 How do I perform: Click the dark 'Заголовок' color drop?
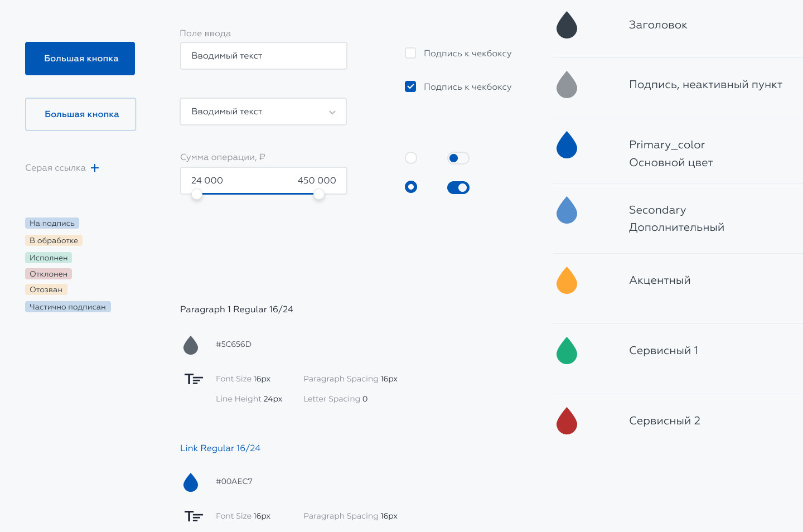(x=567, y=25)
